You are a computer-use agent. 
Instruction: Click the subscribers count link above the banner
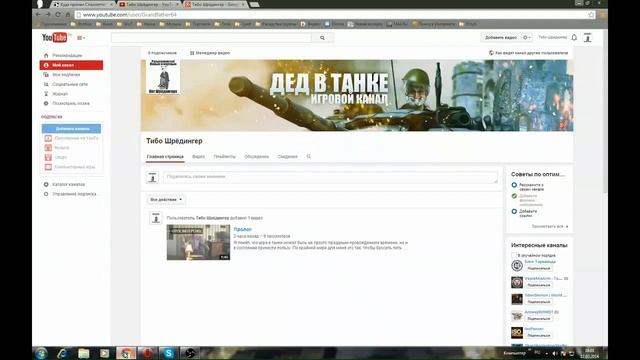[162, 53]
